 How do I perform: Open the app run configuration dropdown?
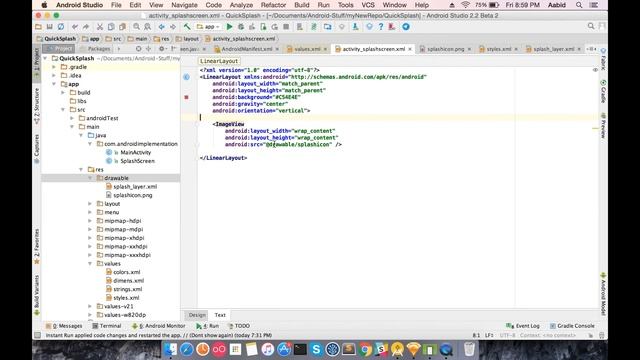[x=209, y=27]
